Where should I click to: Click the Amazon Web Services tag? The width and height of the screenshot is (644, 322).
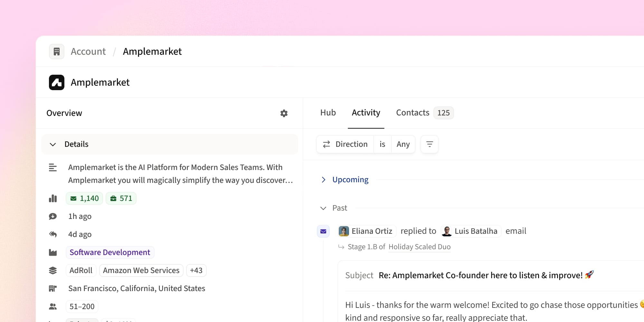pos(141,270)
